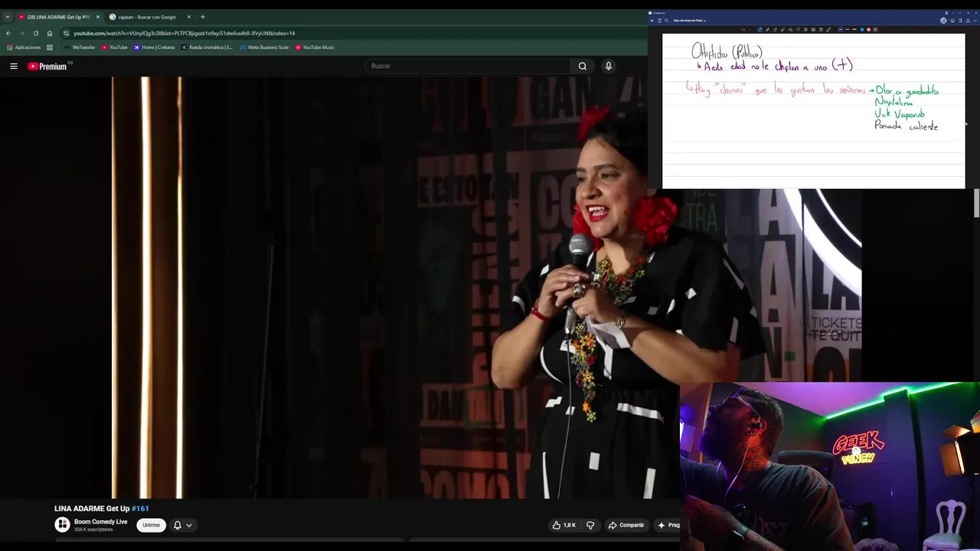Open the Aplicaciones bookmark
Screen dimensions: 980x551
[x=23, y=47]
